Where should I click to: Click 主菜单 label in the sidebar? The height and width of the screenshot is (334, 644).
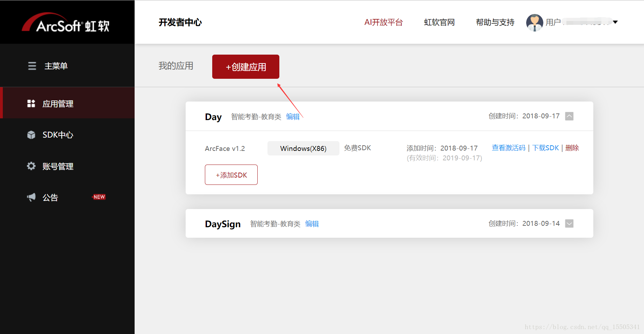pos(56,66)
